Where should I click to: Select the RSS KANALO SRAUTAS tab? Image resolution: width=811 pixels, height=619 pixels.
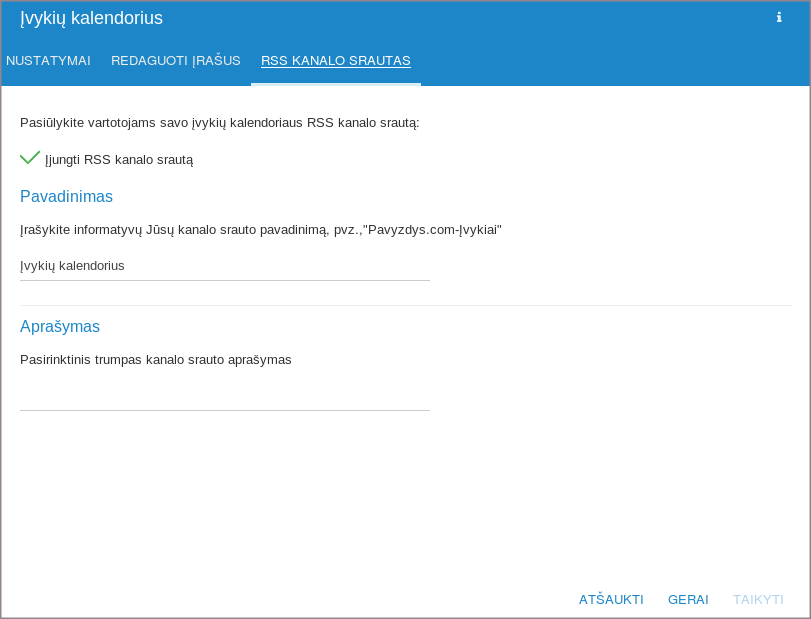point(336,61)
